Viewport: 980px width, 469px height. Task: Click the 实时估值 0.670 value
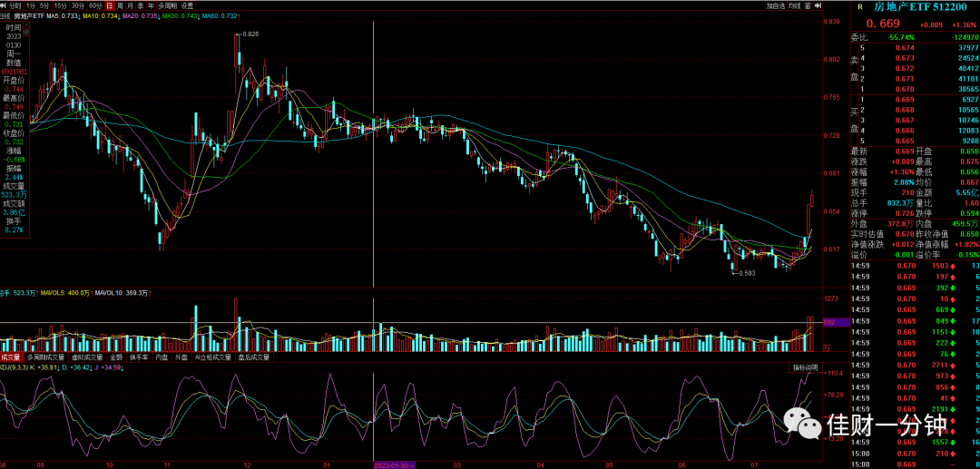(906, 233)
